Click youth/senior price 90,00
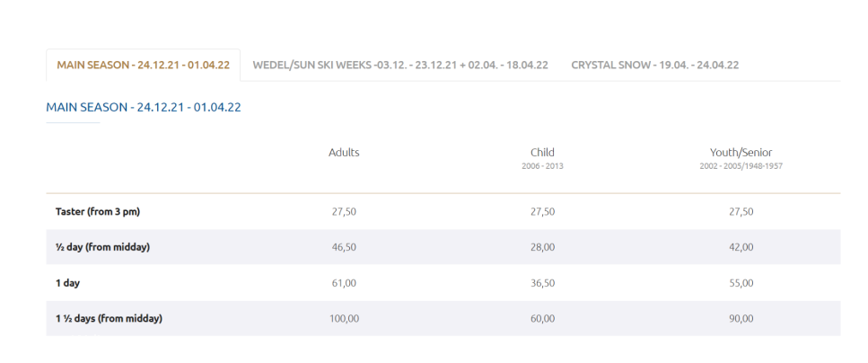The height and width of the screenshot is (363, 868). coord(741,318)
